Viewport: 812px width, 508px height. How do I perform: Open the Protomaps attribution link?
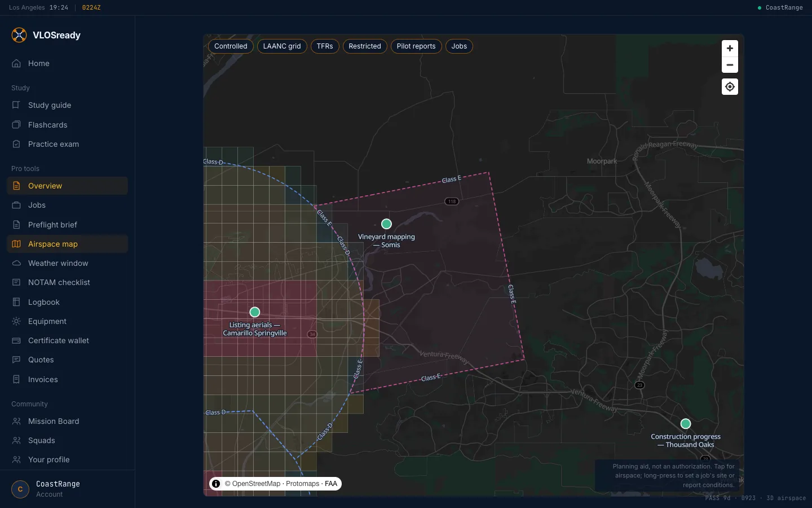(302, 484)
